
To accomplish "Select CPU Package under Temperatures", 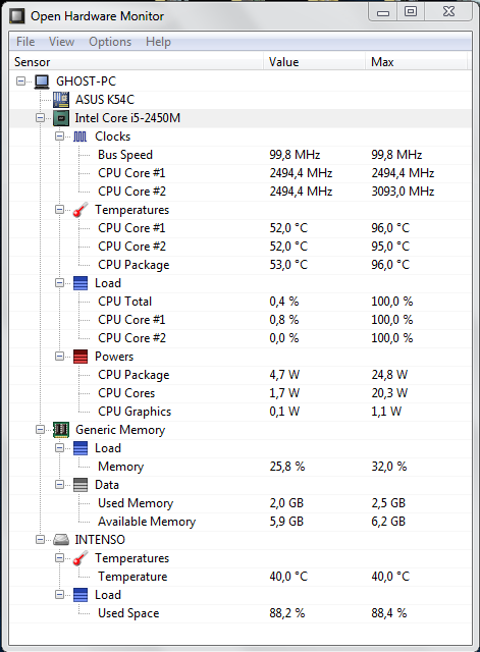I will (x=240, y=265).
